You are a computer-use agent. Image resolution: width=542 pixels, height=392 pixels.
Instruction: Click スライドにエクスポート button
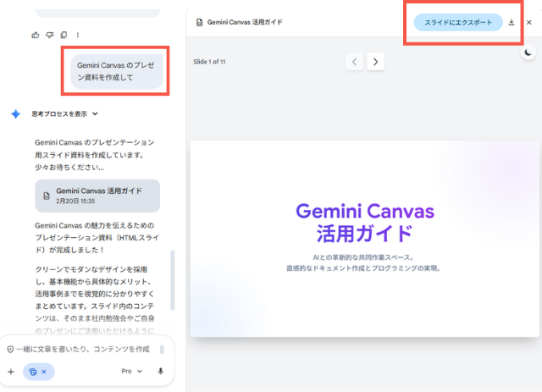458,23
